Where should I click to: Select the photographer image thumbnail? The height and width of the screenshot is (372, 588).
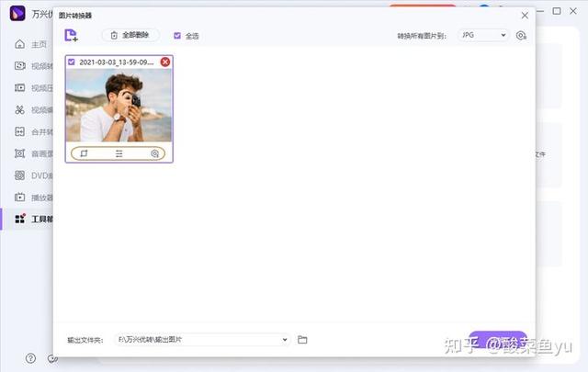point(119,105)
